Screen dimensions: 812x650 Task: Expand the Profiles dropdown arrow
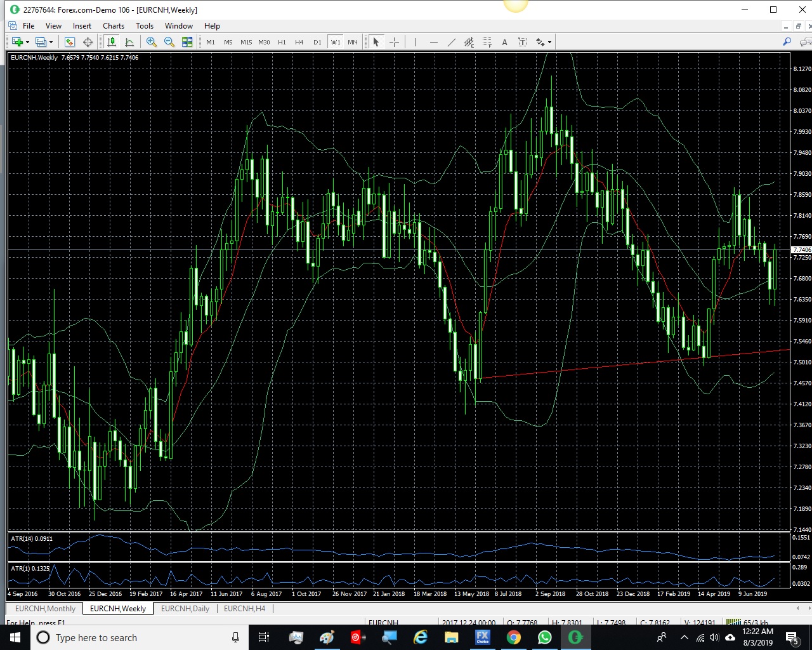[x=51, y=43]
